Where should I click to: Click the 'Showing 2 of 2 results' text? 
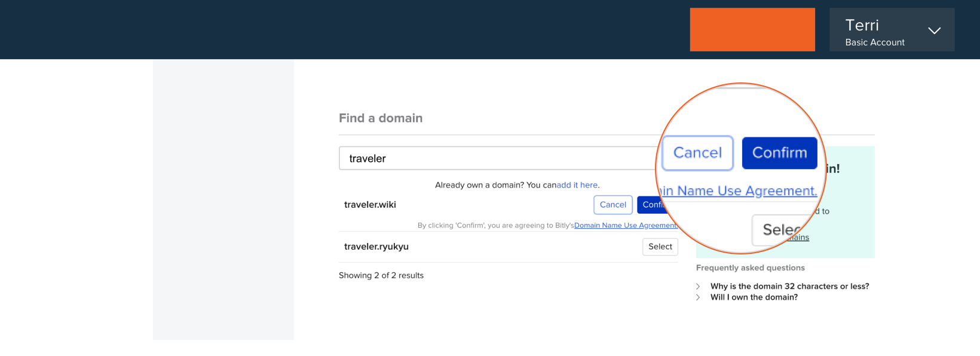click(381, 275)
